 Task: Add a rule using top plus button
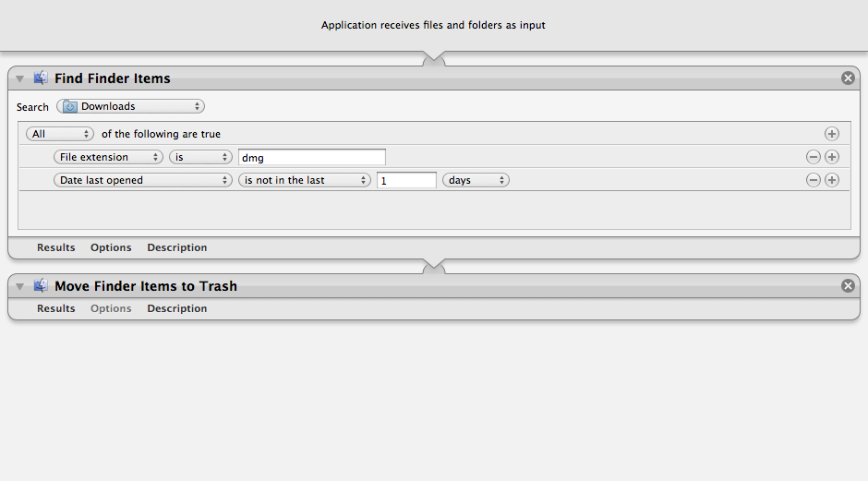click(x=831, y=134)
